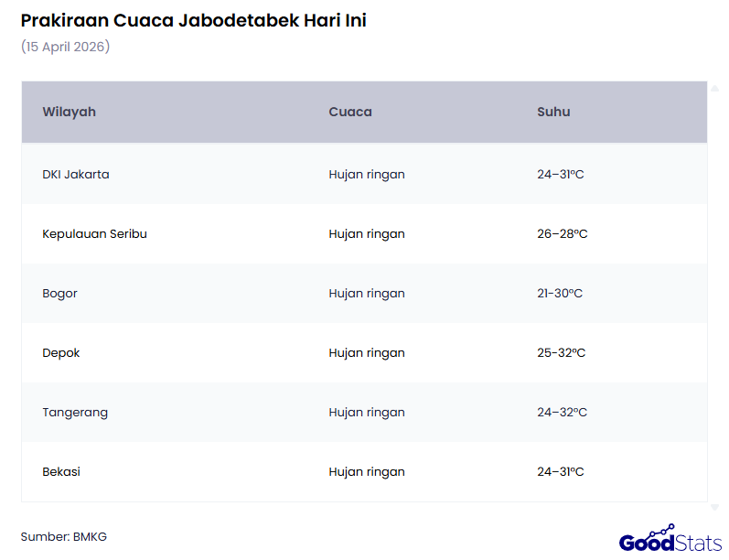Screen dimensions: 729x560
Task: Select the Cuaca column header
Action: coord(350,112)
